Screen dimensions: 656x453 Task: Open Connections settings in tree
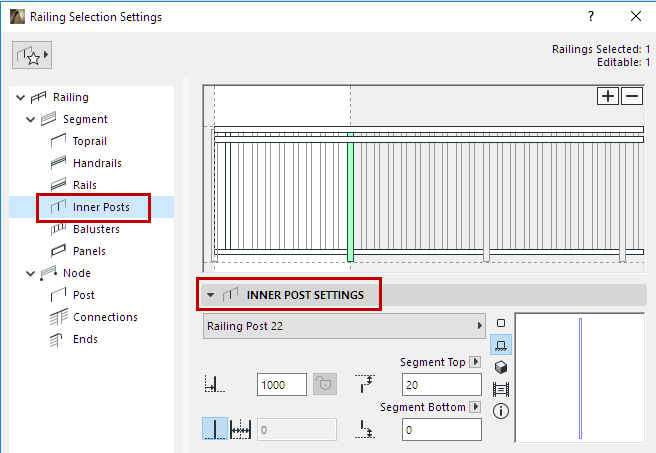click(x=105, y=317)
